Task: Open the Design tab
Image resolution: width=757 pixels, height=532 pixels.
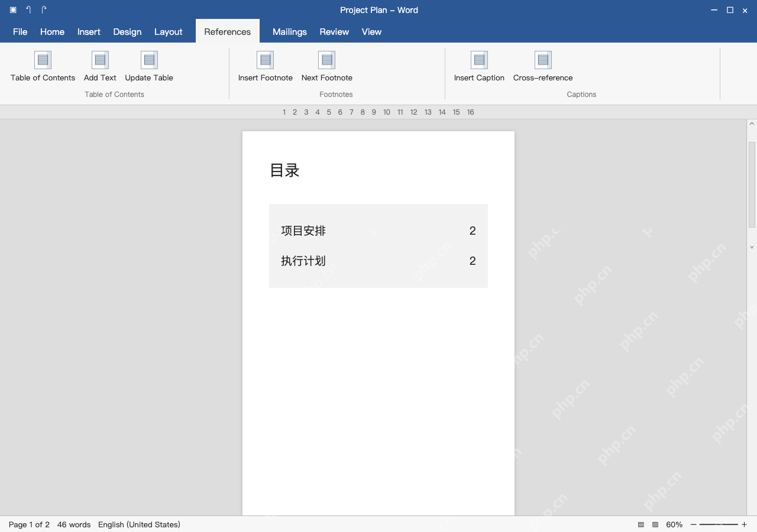Action: point(127,32)
